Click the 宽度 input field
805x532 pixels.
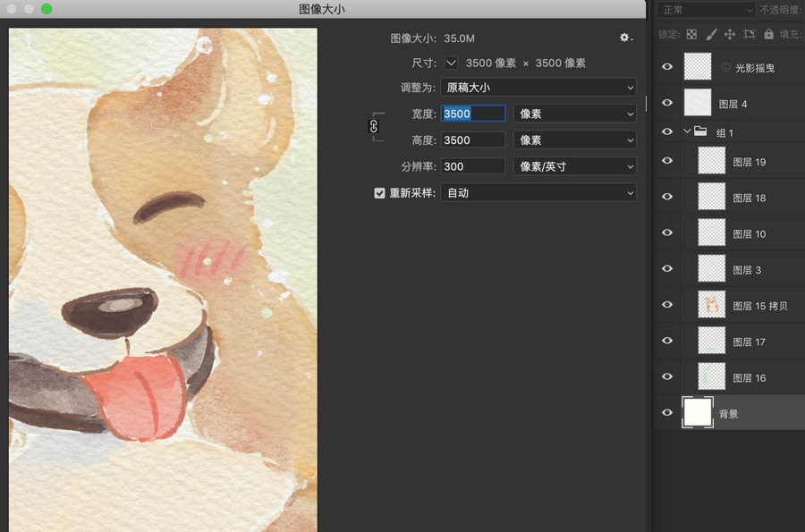coord(473,114)
